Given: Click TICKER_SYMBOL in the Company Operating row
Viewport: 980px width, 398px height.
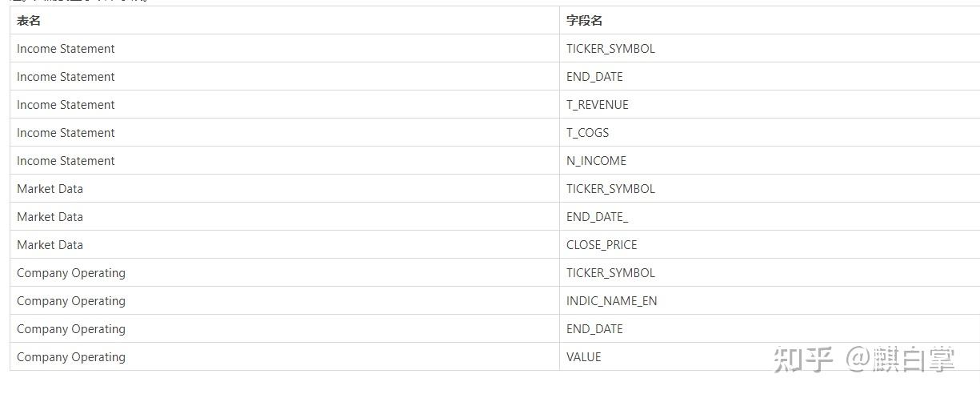Looking at the screenshot, I should (610, 273).
